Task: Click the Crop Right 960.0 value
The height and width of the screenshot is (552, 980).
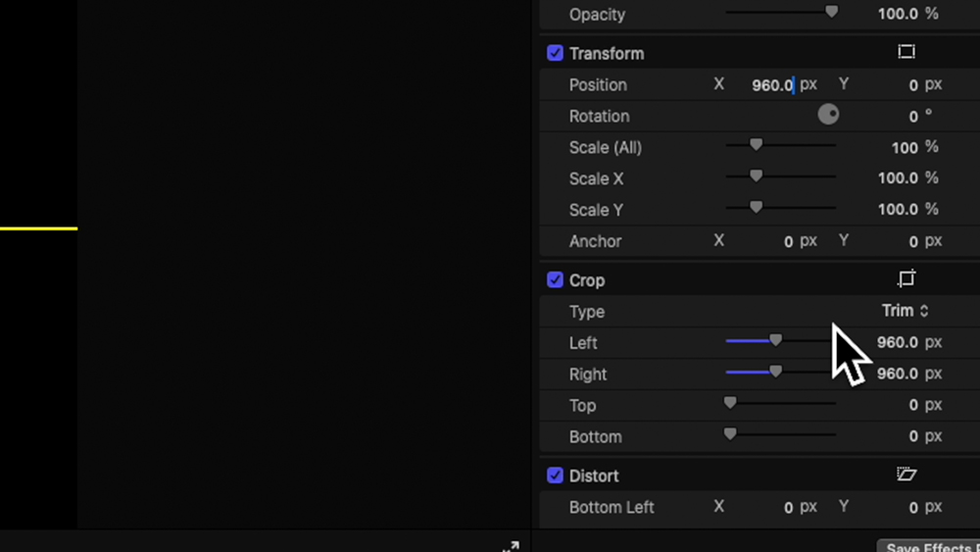Action: [x=897, y=374]
